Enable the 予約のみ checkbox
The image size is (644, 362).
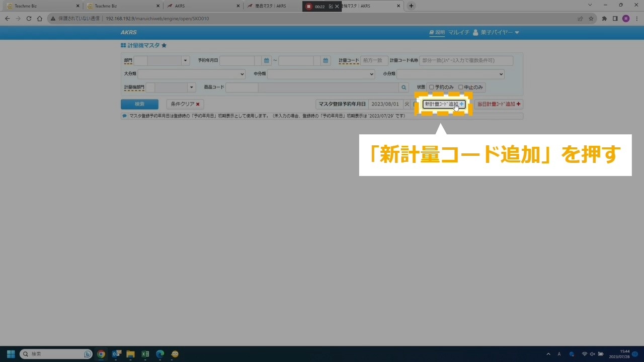tap(431, 87)
